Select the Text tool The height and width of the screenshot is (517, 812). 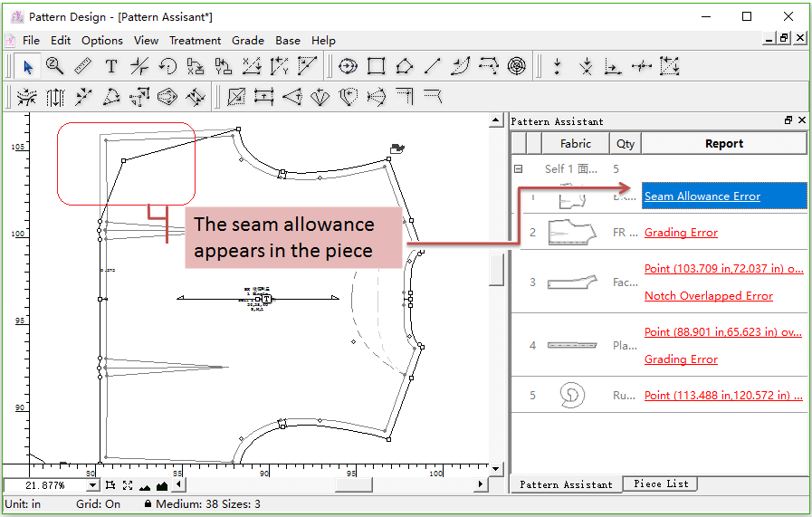click(x=111, y=66)
